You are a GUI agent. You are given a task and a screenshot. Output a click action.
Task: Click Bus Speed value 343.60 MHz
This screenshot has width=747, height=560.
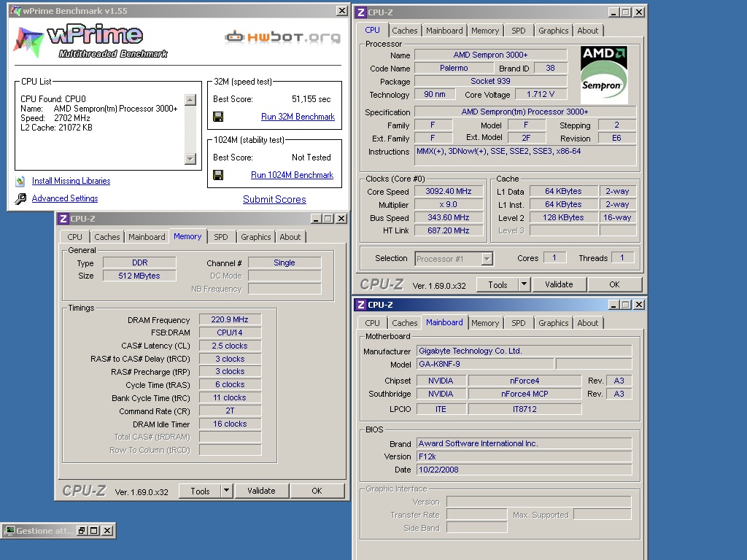[x=449, y=217]
